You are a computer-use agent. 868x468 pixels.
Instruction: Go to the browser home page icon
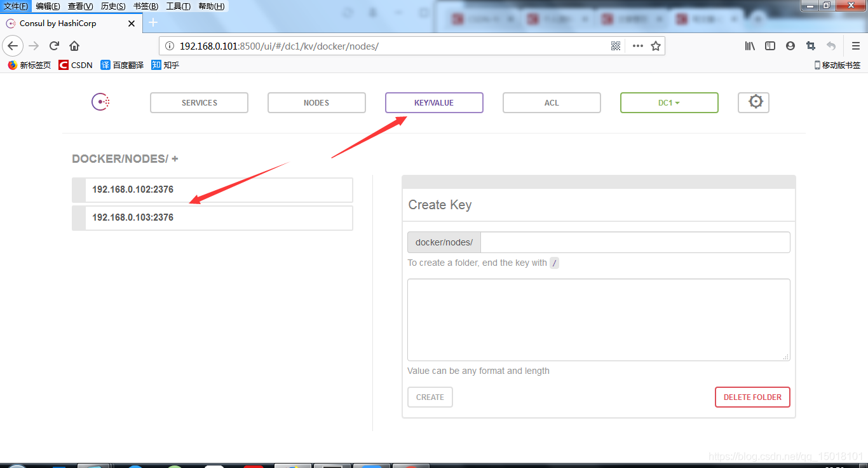coord(74,46)
